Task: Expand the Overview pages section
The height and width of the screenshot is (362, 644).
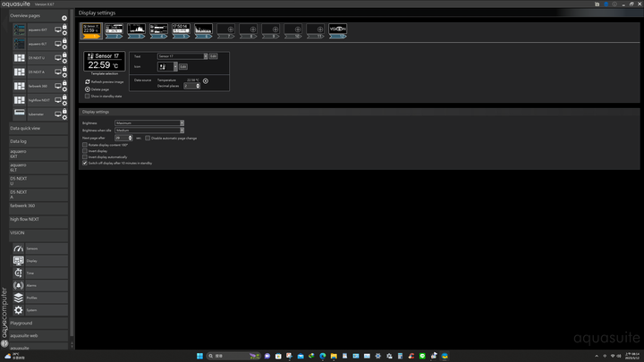Action: 38,15
